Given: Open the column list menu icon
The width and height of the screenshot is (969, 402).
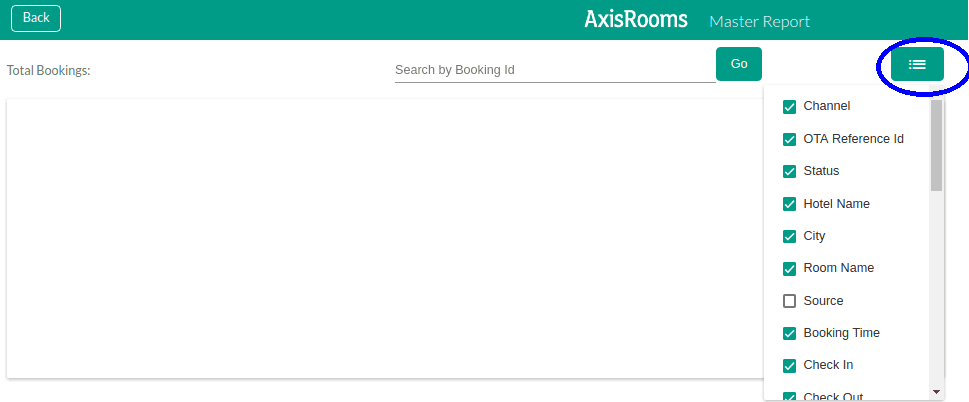Looking at the screenshot, I should pos(917,64).
